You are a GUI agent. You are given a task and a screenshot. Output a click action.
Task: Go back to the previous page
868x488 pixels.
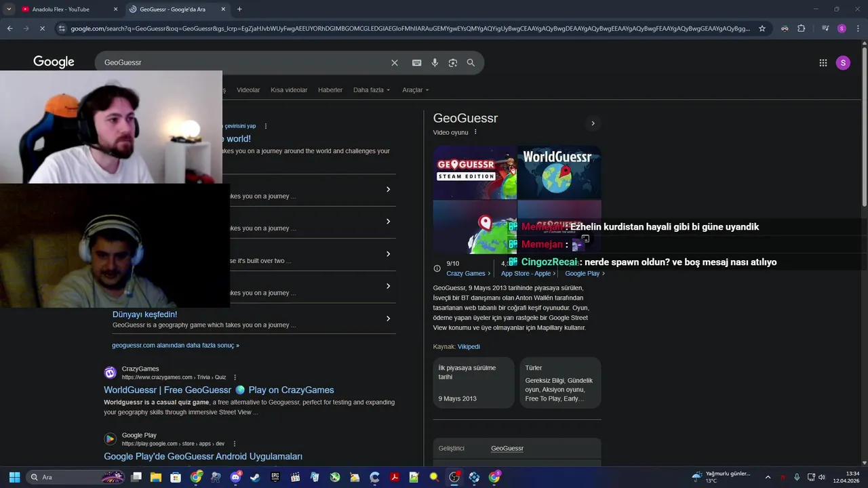pos(9,28)
